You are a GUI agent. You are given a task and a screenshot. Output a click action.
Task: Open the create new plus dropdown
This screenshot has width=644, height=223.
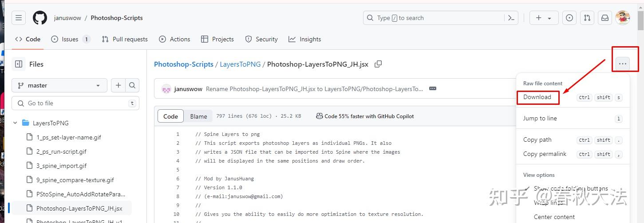coord(543,18)
